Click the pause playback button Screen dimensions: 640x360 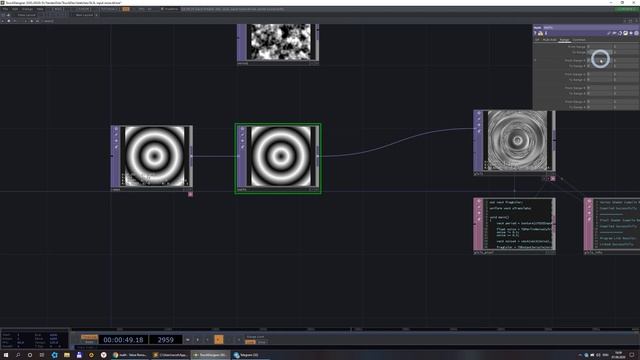[198, 340]
